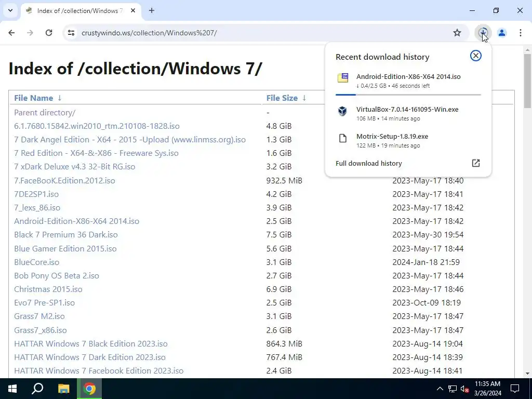Click the network status tray icon
The image size is (532, 399).
pyautogui.click(x=453, y=389)
